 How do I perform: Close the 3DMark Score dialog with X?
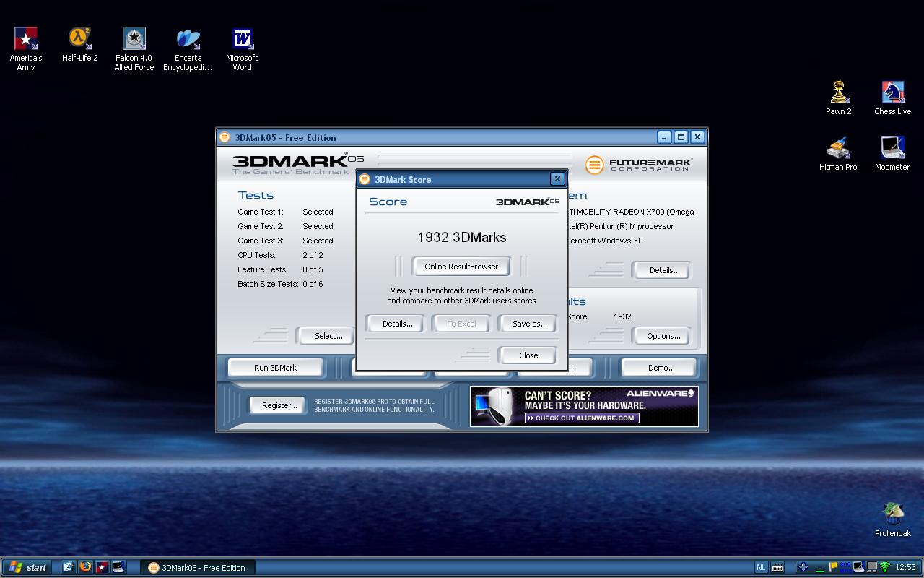click(x=557, y=179)
